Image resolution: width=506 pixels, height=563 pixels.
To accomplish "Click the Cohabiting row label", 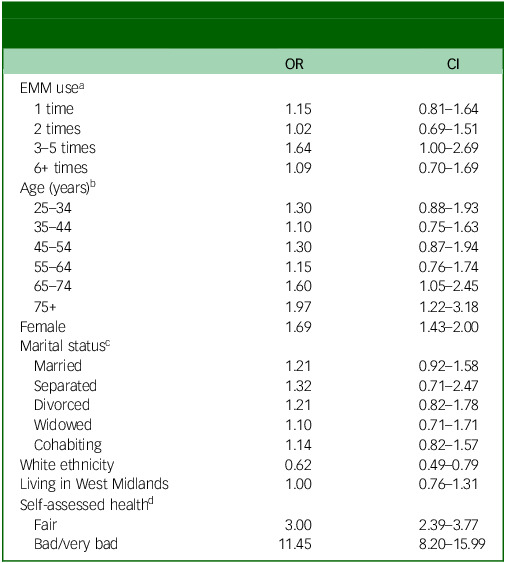I will (68, 445).
